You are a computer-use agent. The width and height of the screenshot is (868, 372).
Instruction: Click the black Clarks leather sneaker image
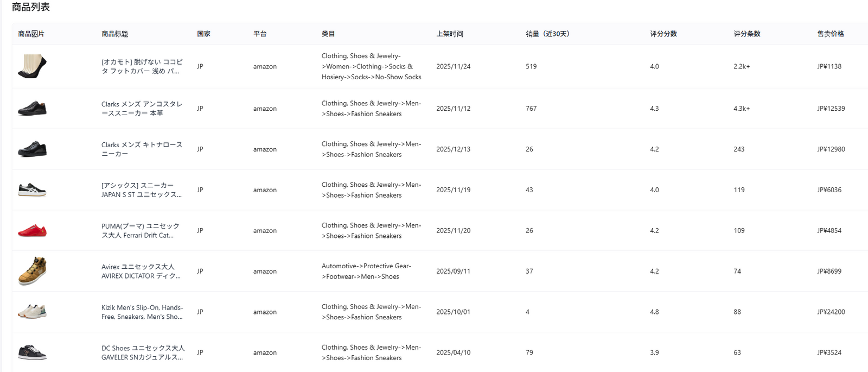coord(32,108)
